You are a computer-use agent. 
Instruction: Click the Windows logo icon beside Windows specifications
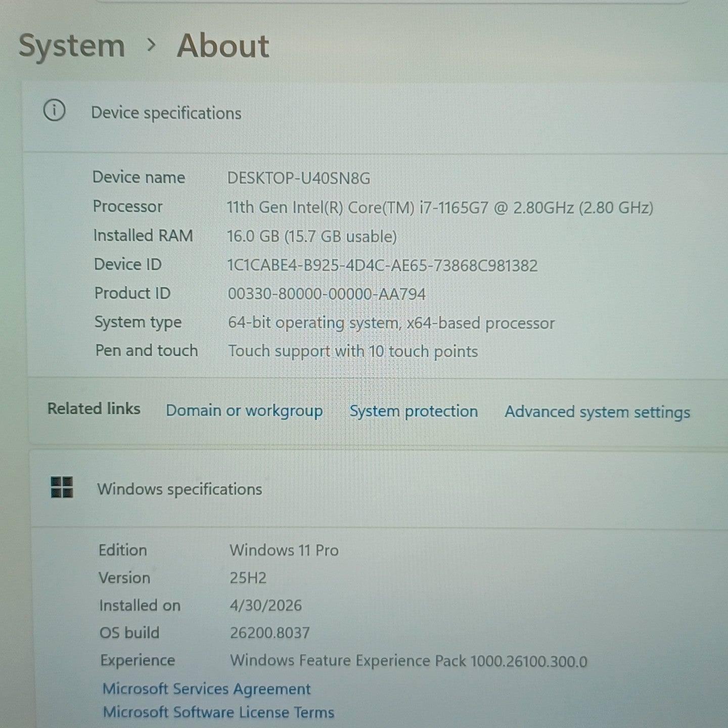(x=62, y=487)
